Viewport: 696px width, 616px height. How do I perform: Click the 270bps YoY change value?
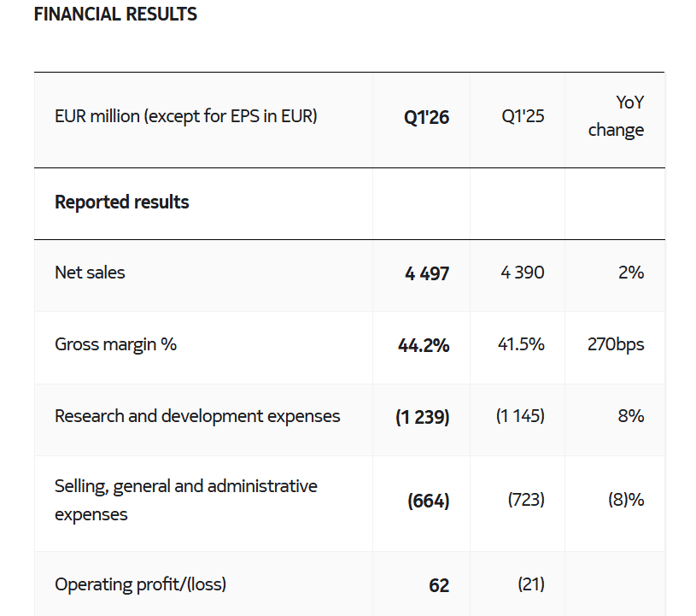coord(616,344)
